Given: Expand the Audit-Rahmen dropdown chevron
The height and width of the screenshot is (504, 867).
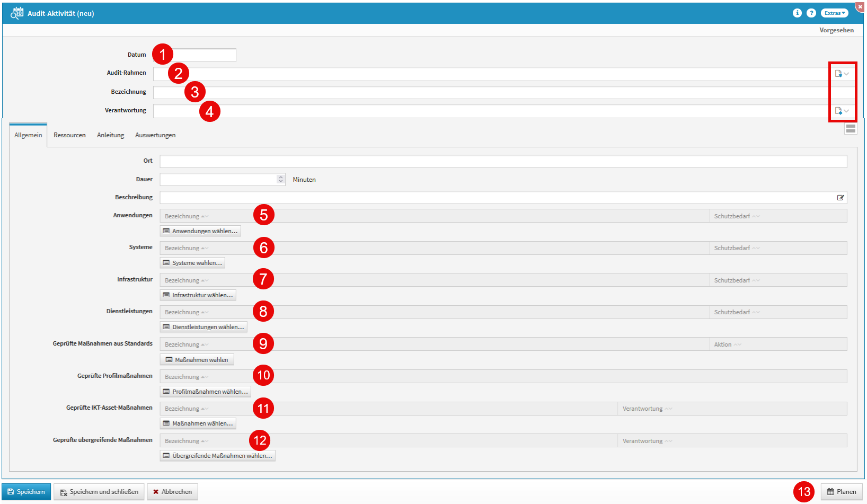Looking at the screenshot, I should pos(847,74).
